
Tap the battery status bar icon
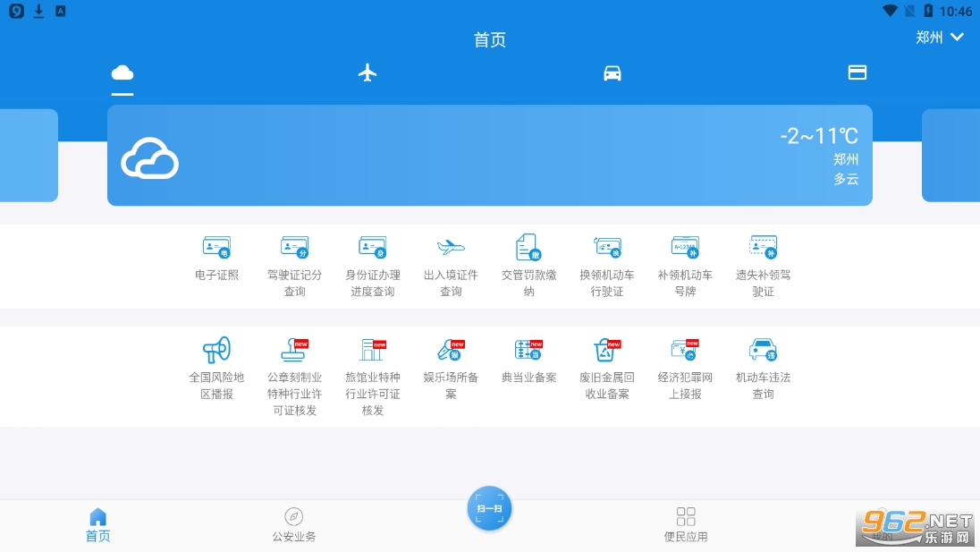pyautogui.click(x=928, y=11)
